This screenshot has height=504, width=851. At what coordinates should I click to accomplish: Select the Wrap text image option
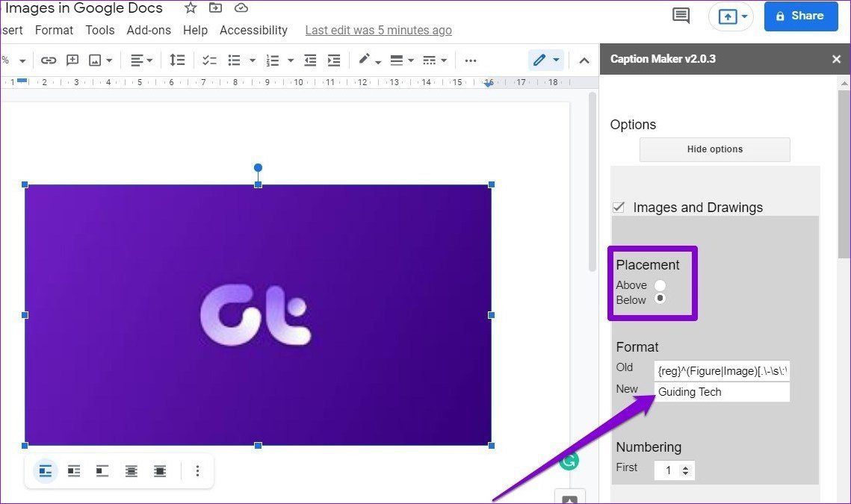pos(74,471)
